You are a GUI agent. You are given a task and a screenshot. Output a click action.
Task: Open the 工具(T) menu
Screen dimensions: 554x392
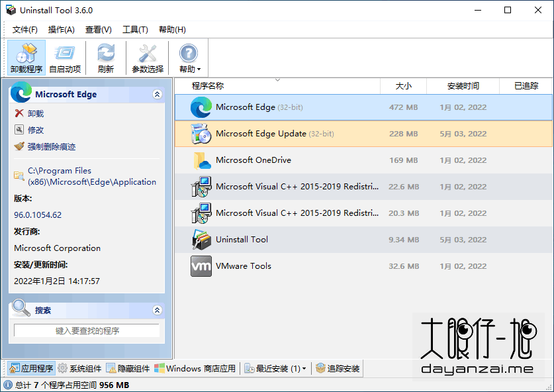pyautogui.click(x=135, y=30)
